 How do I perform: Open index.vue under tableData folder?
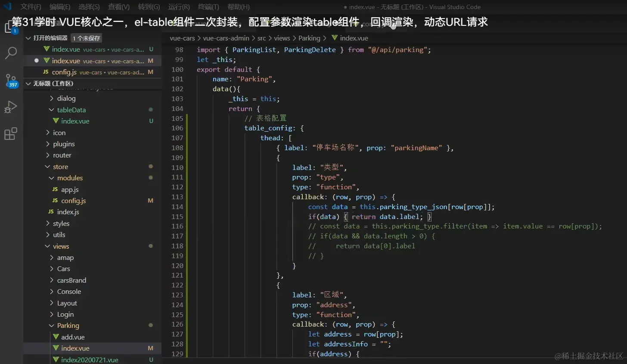(92, 121)
